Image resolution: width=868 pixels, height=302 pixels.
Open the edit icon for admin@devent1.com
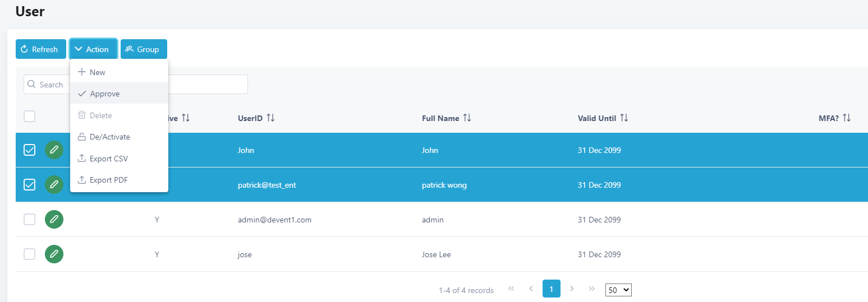click(54, 220)
